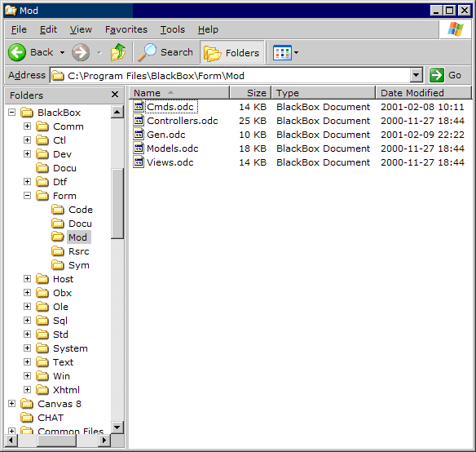Expand the Ole folder node
The height and width of the screenshot is (452, 476).
coord(28,307)
